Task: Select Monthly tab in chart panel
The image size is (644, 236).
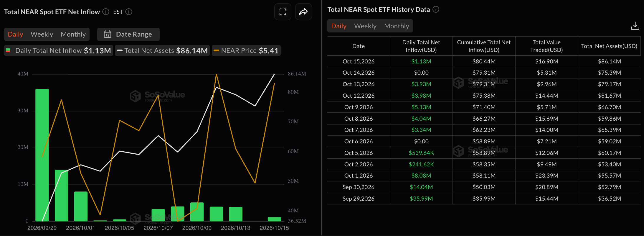Action: pyautogui.click(x=73, y=34)
